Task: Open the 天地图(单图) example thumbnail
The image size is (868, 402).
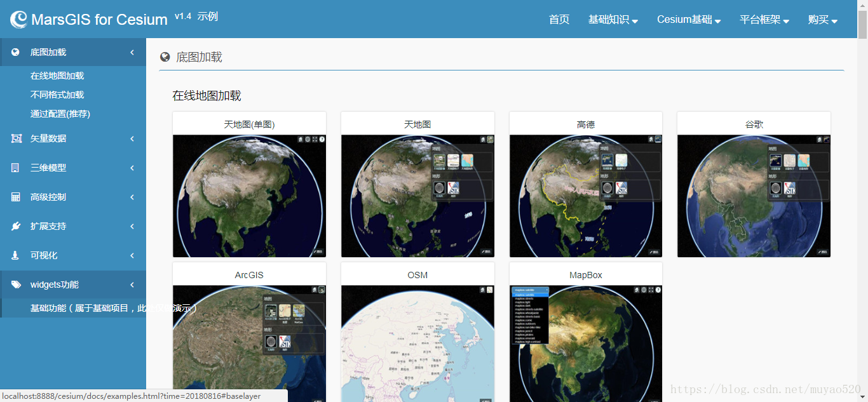Action: (249, 196)
